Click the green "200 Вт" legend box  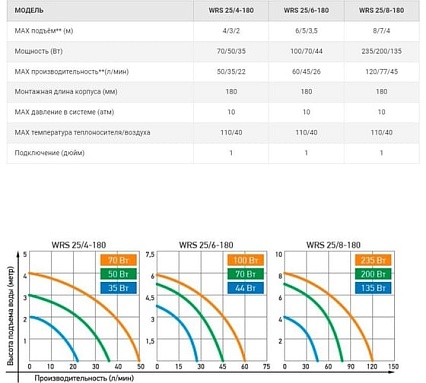[373, 274]
